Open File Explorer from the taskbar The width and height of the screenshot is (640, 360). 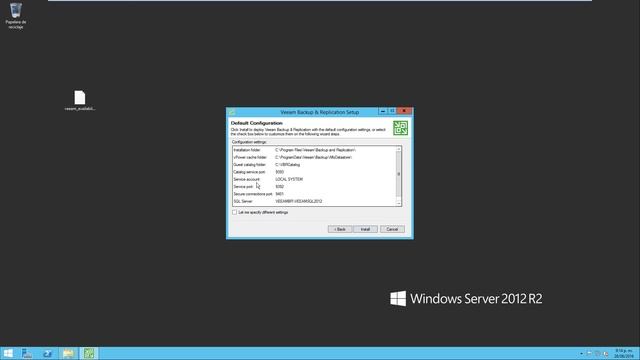point(68,353)
